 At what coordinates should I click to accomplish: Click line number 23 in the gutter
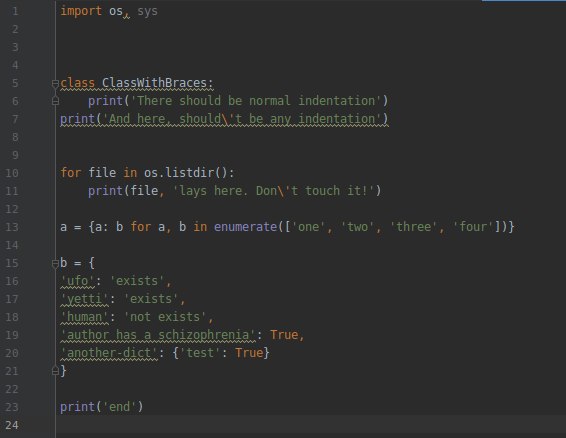tap(12, 407)
